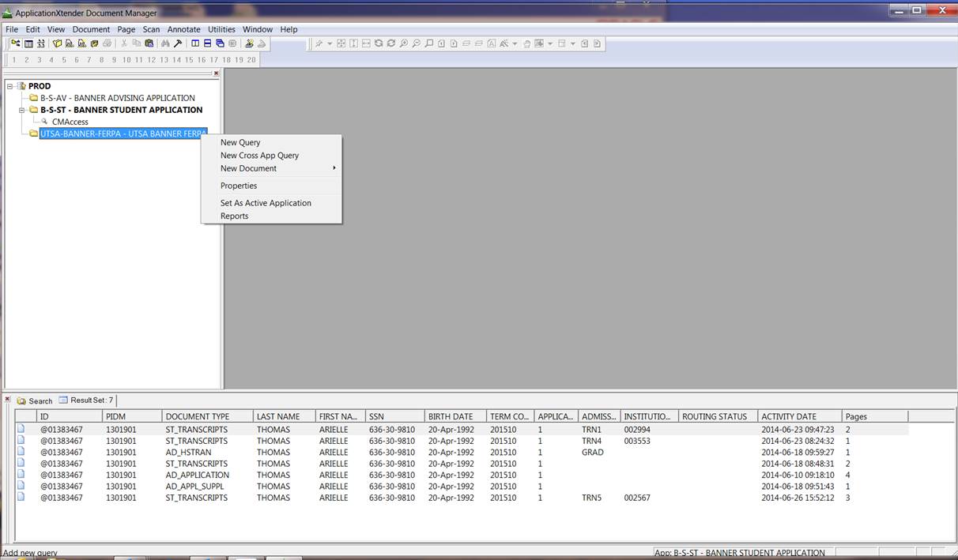Collapse the B-S-ST Banner Student Application node
This screenshot has width=958, height=560.
tap(23, 110)
